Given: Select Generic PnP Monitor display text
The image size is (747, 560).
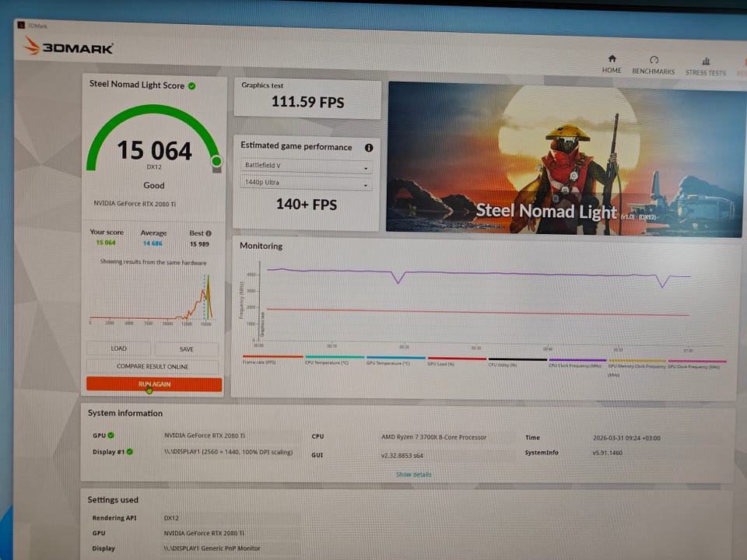Looking at the screenshot, I should pyautogui.click(x=212, y=548).
